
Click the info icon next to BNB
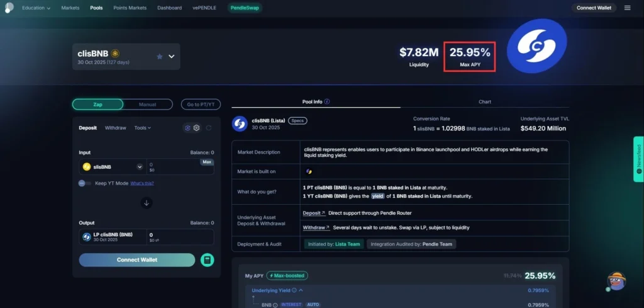tap(275, 305)
